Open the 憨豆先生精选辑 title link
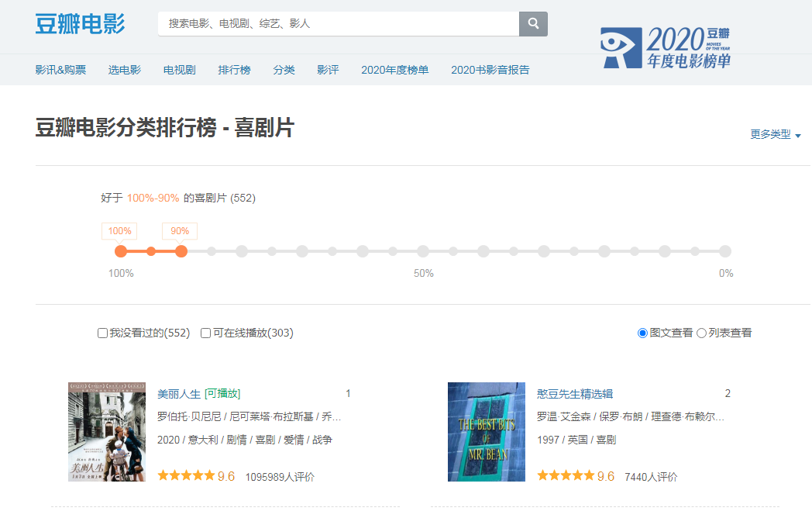 (575, 394)
